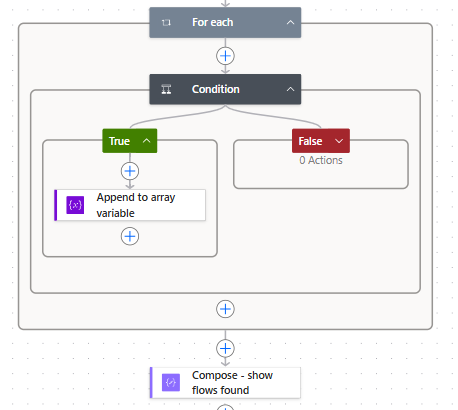Insert action above Append to array variable
Screen dimensions: 458x410
(x=130, y=171)
